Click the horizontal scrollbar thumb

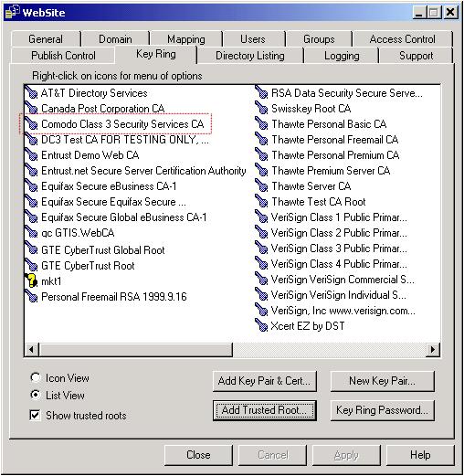tap(135, 349)
